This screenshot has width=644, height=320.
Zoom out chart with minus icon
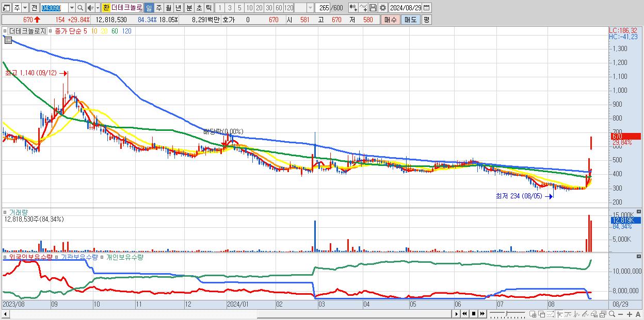pyautogui.click(x=620, y=314)
